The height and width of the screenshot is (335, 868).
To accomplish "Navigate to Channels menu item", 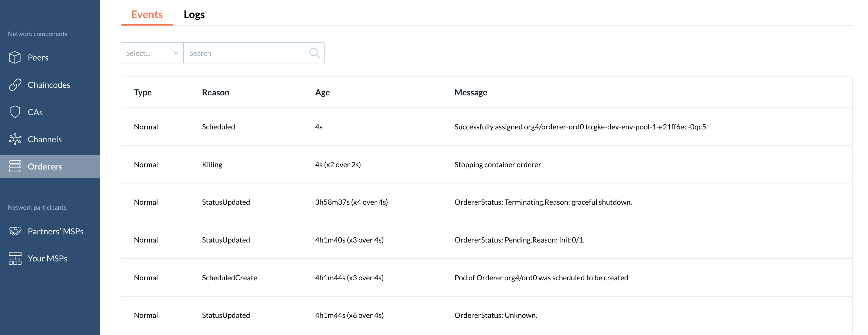I will tap(44, 139).
